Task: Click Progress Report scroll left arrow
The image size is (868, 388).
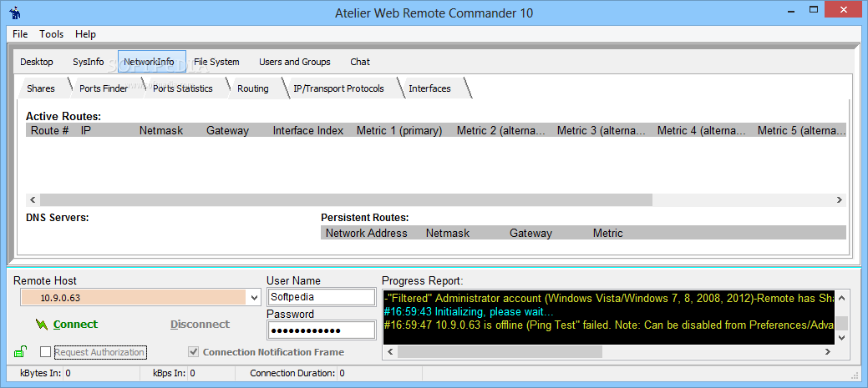Action: click(389, 351)
